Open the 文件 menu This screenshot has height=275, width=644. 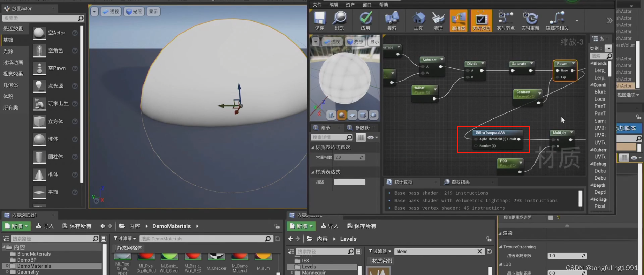(x=317, y=5)
